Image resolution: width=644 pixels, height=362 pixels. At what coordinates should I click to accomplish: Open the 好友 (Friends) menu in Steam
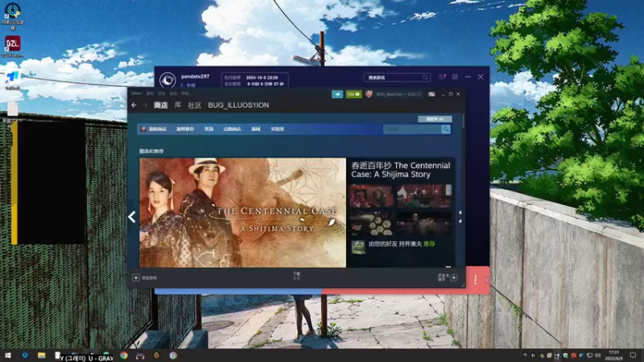tap(162, 93)
